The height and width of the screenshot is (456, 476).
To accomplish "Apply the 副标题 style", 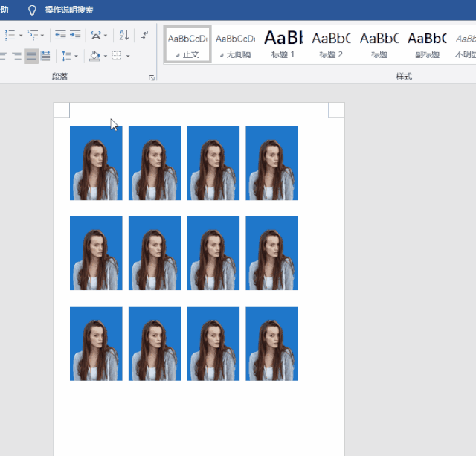I will 427,45.
